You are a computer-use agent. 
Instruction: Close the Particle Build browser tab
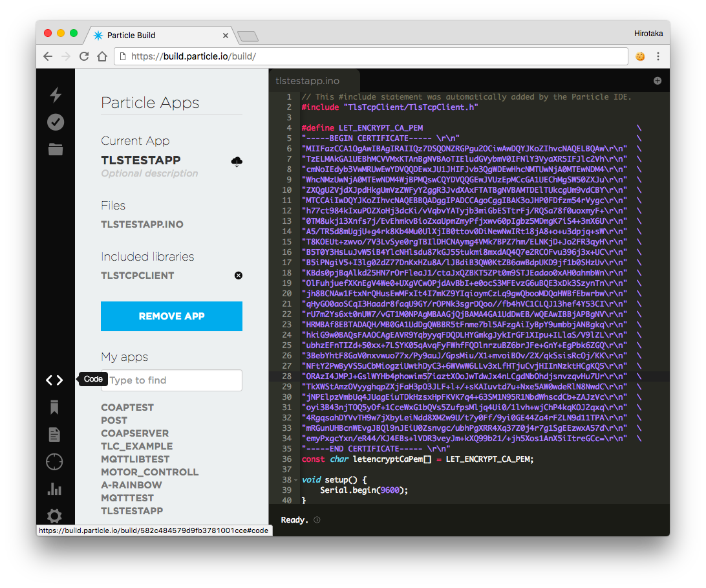point(226,36)
